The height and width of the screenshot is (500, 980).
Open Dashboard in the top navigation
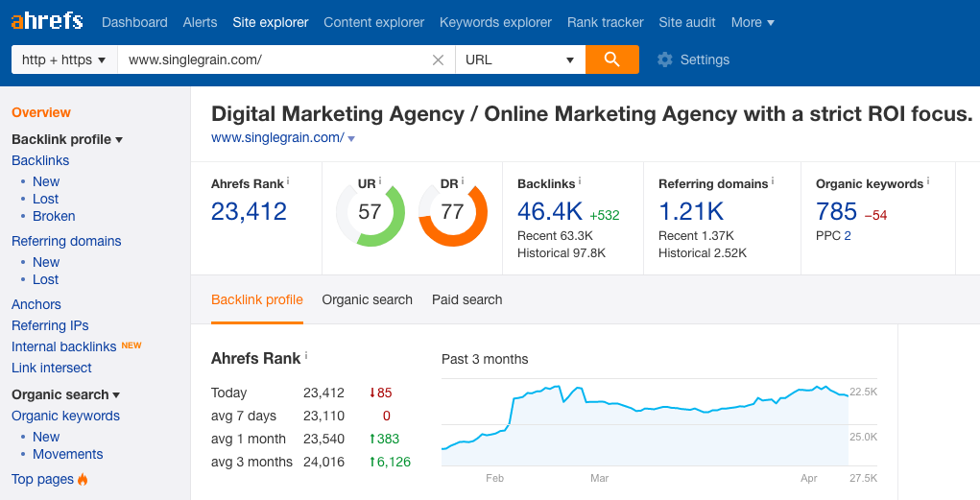[134, 22]
